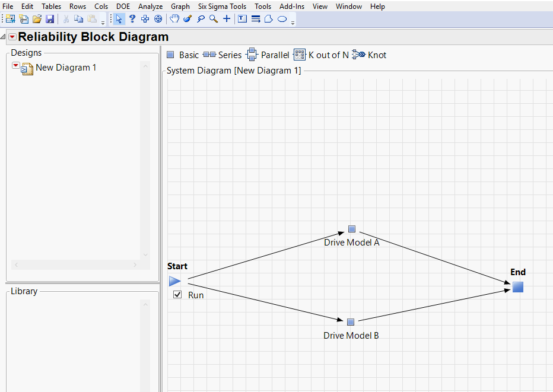Click Designs list scroll-up arrow
Image resolution: width=553 pixels, height=392 pixels.
[145, 66]
